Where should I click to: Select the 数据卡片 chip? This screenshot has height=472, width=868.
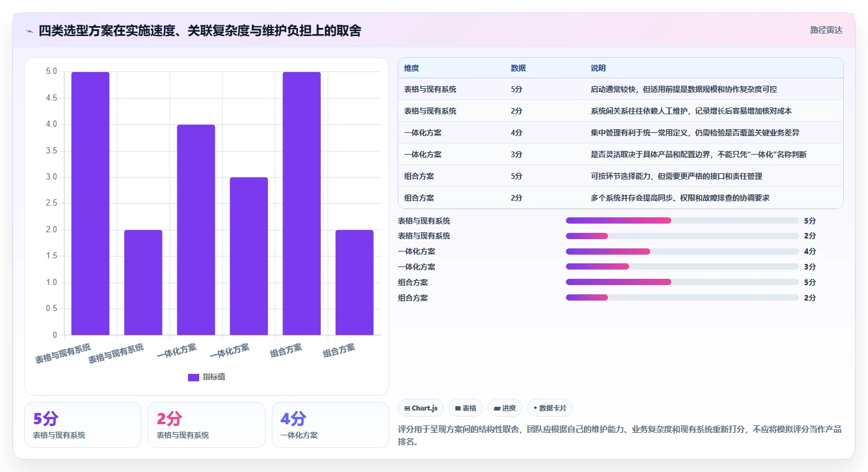click(x=550, y=408)
